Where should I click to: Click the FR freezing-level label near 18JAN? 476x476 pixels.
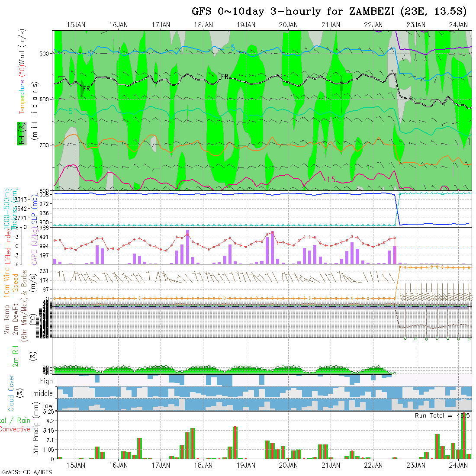coord(225,77)
